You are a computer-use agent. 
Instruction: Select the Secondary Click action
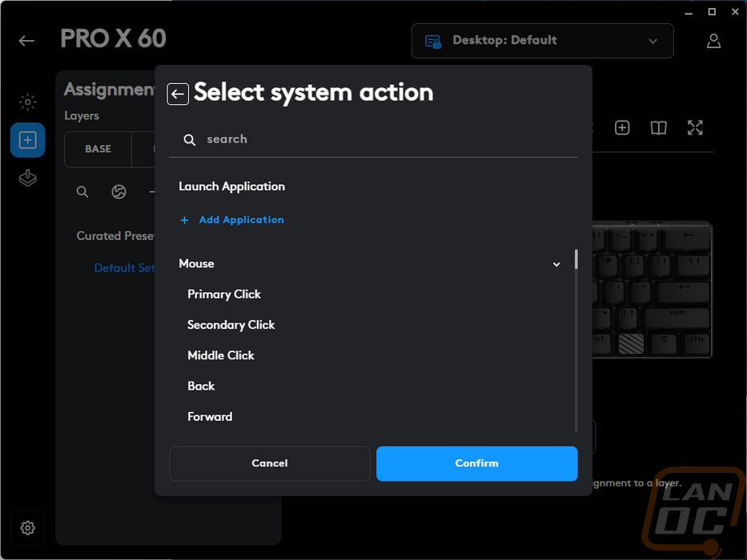coord(231,325)
